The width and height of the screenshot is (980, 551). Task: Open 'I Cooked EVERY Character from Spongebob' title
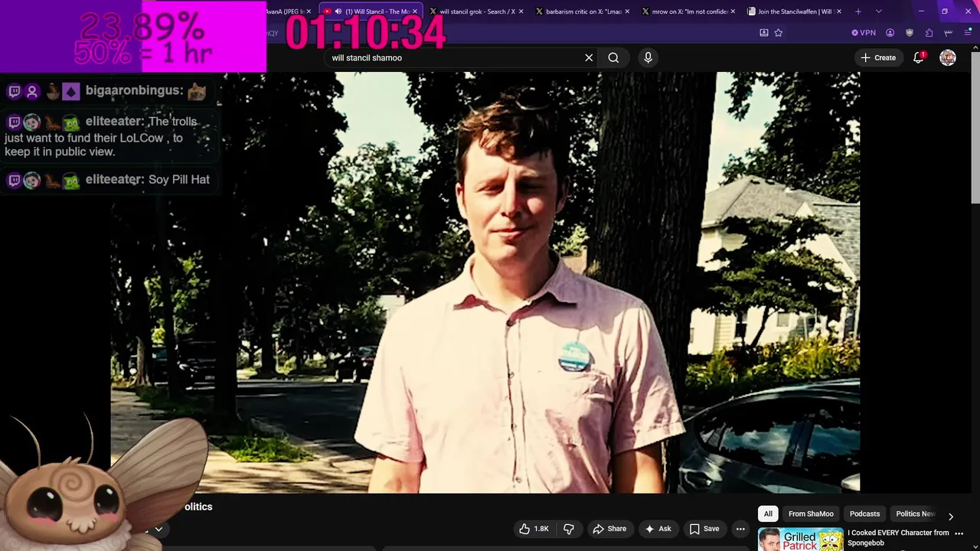click(x=898, y=537)
